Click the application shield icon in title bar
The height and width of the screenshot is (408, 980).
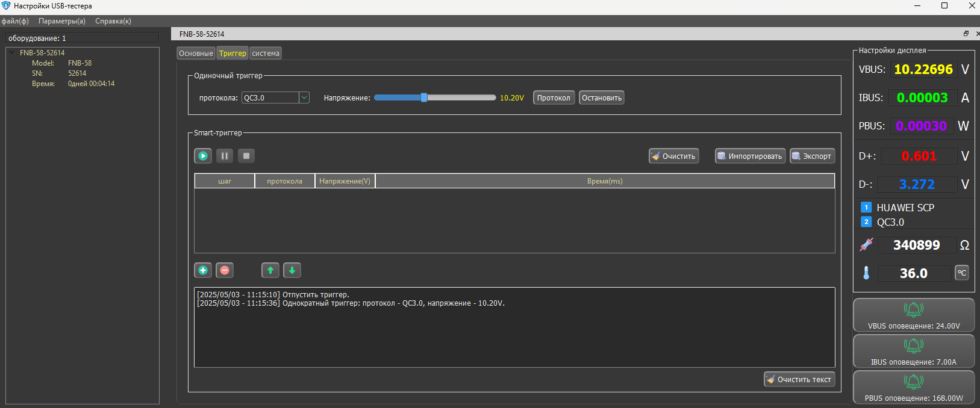pos(6,6)
